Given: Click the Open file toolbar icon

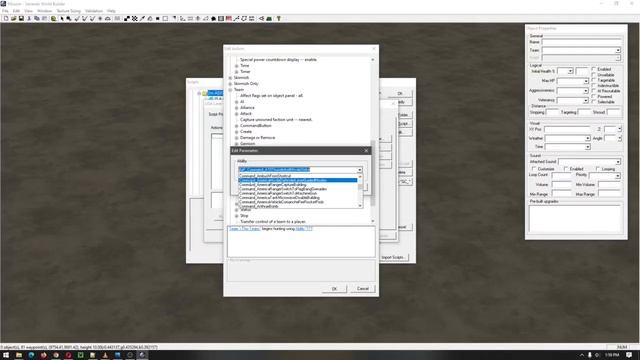Looking at the screenshot, I should coord(13,18).
